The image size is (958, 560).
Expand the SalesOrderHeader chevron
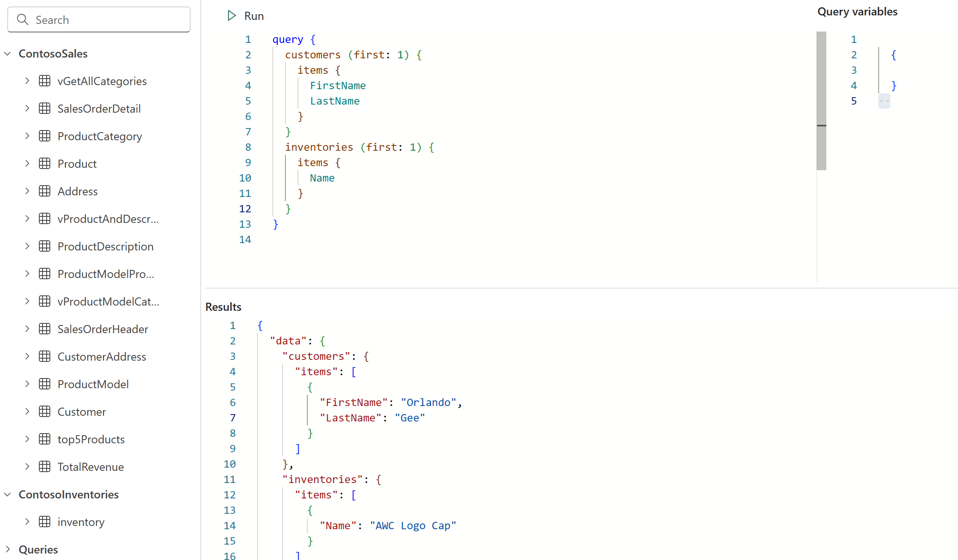27,329
